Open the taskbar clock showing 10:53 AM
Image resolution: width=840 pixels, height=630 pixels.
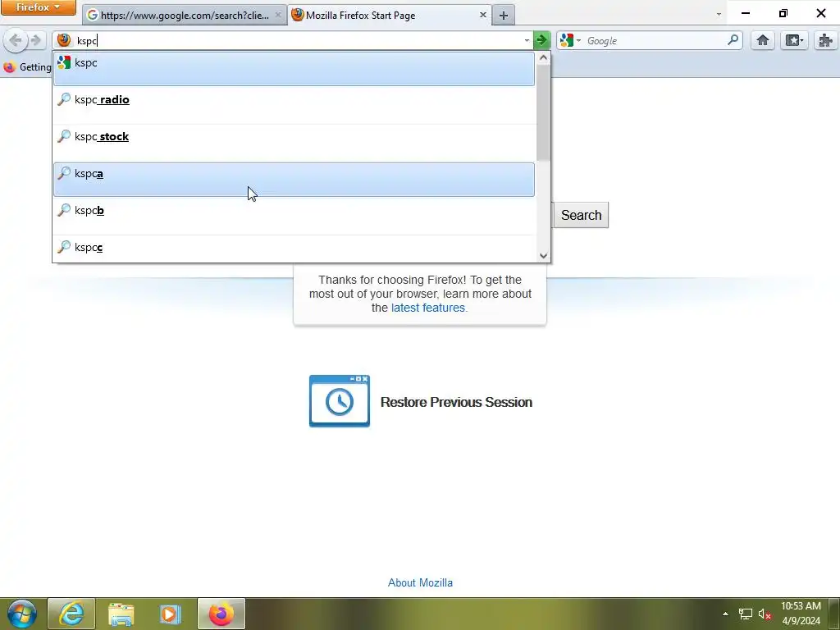(801, 614)
